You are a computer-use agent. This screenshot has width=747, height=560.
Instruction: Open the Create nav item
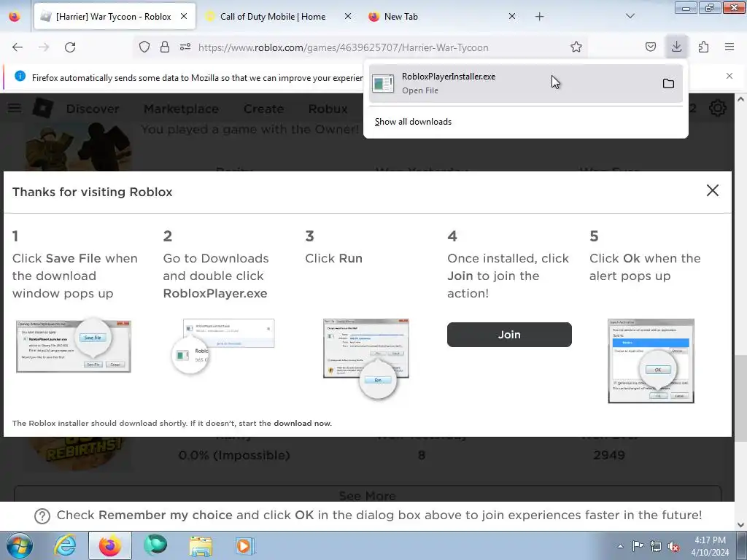(x=263, y=109)
